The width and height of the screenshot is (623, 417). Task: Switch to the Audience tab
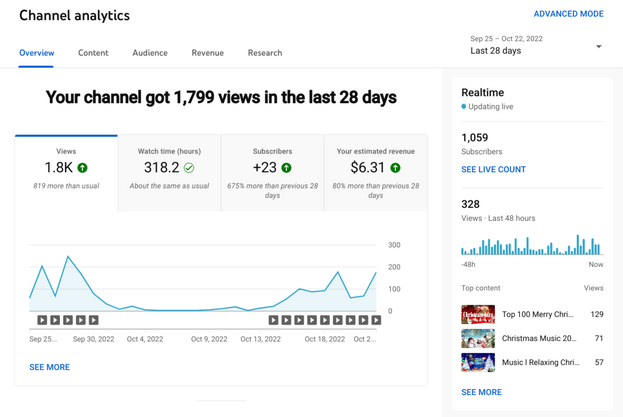pos(150,53)
